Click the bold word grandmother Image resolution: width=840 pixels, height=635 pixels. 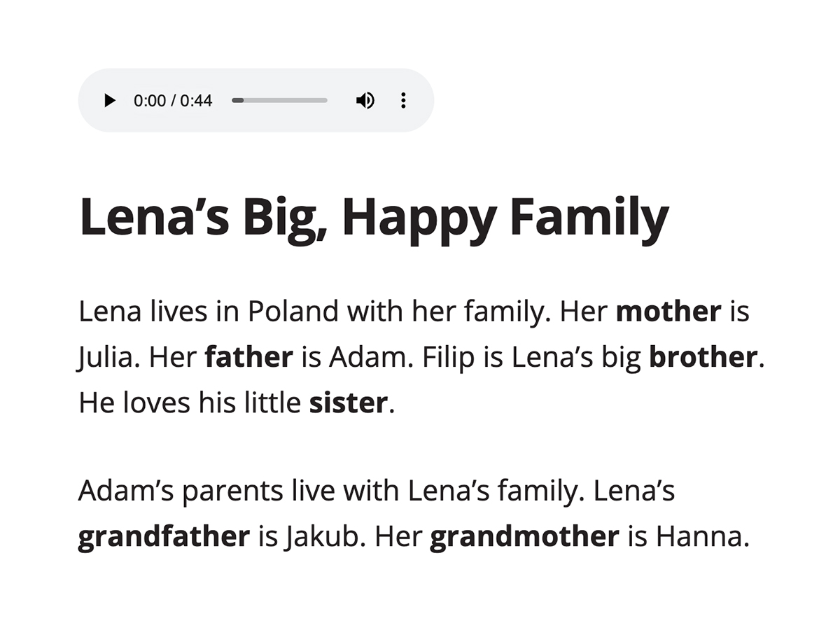tap(524, 537)
